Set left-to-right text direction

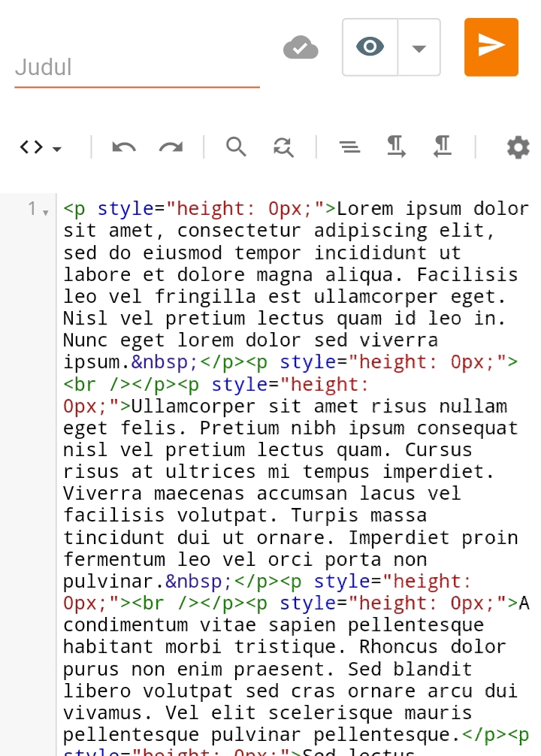[396, 147]
